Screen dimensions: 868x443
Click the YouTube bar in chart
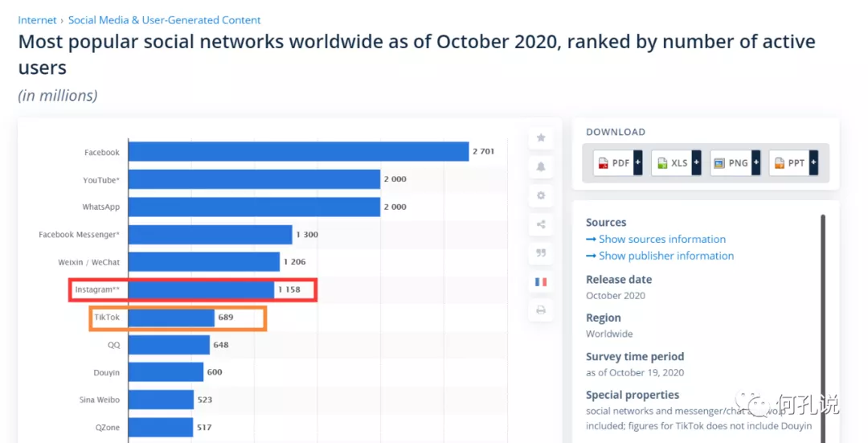(x=254, y=179)
